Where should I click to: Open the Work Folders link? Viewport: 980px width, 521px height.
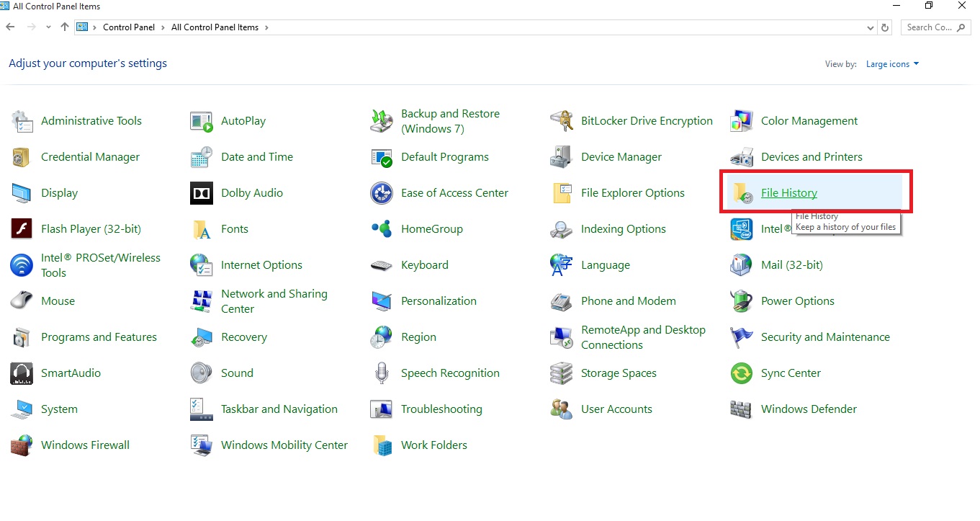click(434, 445)
